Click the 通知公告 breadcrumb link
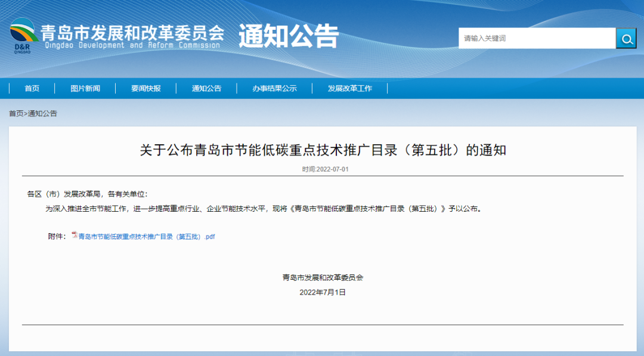Screen dimensions: 644x356 point(42,113)
